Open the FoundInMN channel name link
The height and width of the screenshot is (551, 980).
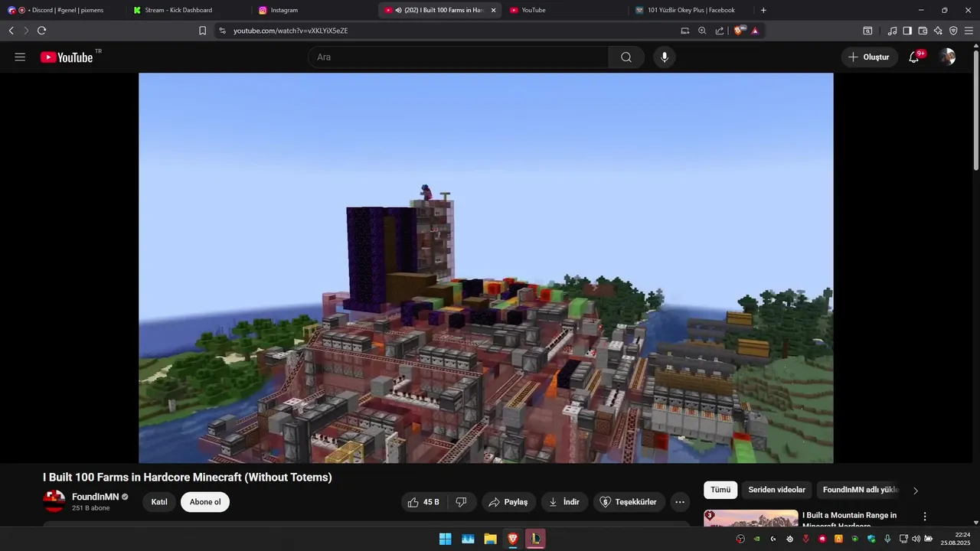click(x=96, y=497)
